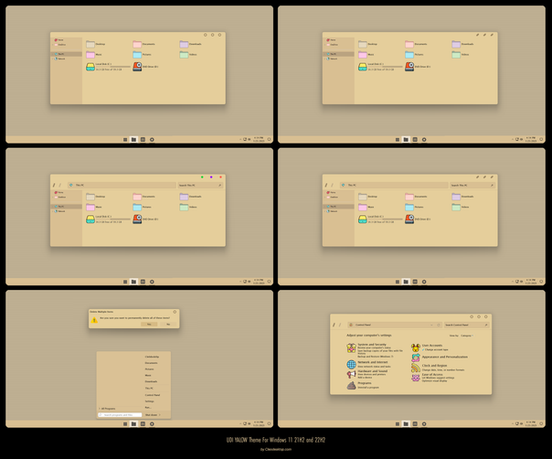Choose Run... from the Start menu
552x459 pixels.
[148, 408]
